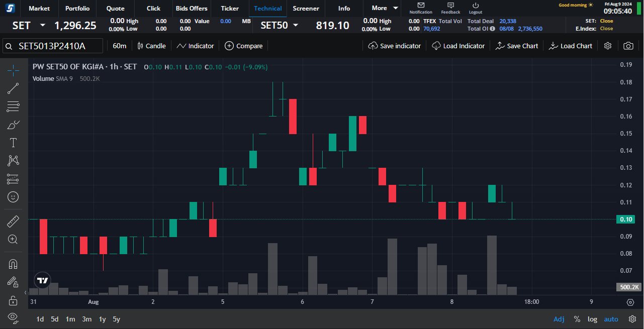Open the prediction and measurement tools
Screen dimensions: 644x329
point(13,179)
